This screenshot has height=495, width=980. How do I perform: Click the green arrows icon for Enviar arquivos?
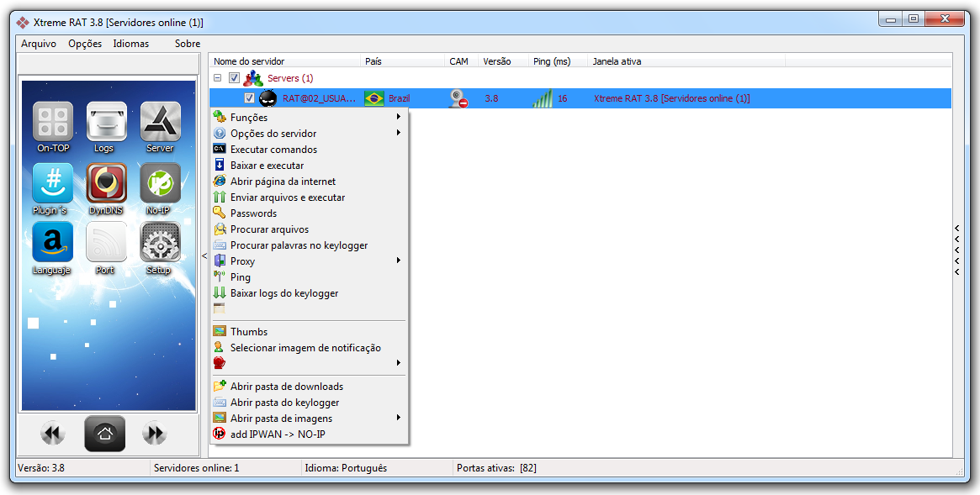pyautogui.click(x=219, y=197)
